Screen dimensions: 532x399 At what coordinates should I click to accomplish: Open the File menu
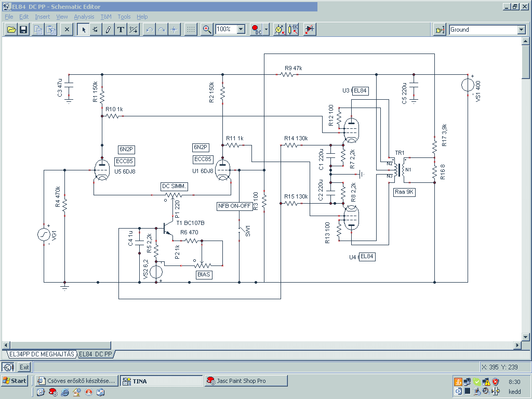pos(9,17)
